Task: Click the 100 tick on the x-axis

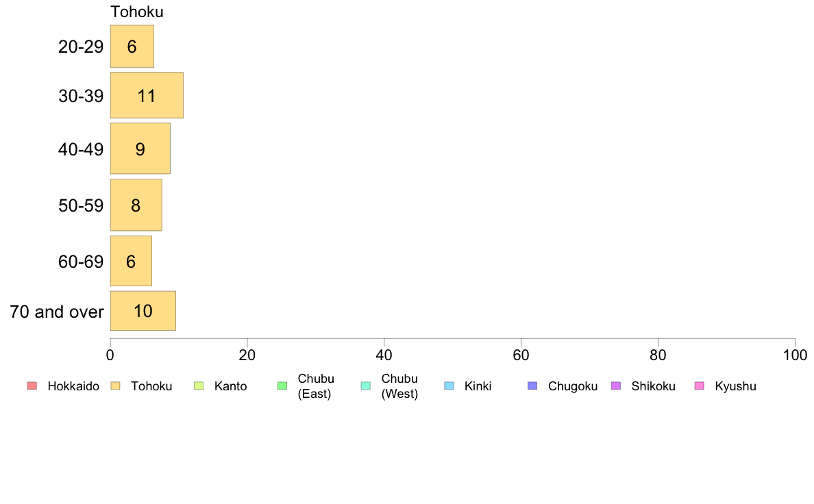Action: 795,355
